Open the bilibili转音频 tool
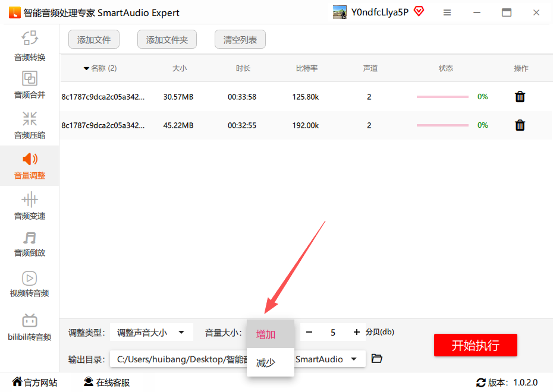553x392 pixels. (x=30, y=327)
